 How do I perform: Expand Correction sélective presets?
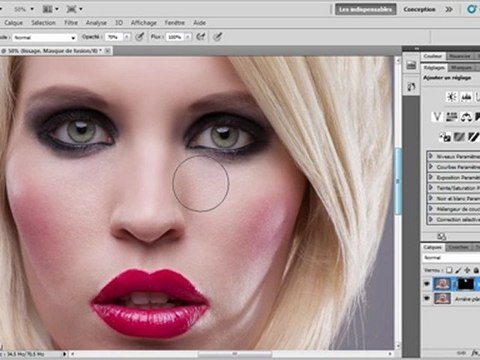tap(430, 219)
